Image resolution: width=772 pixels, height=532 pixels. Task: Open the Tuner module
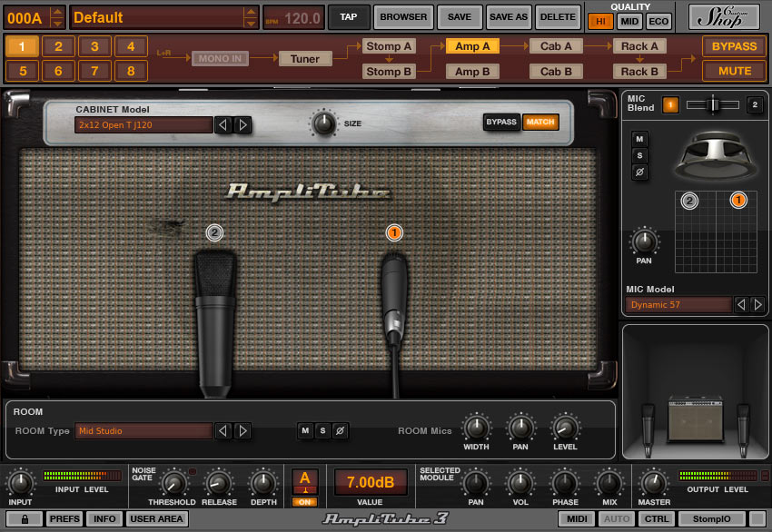point(305,59)
